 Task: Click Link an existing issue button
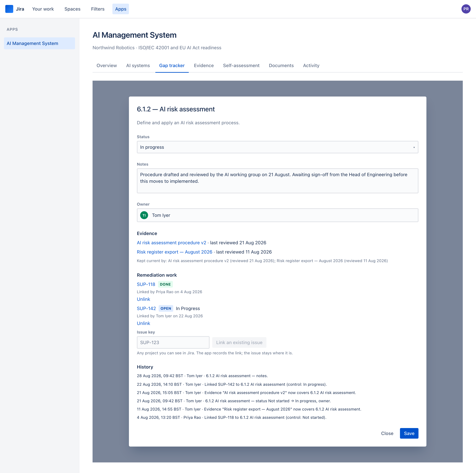pos(239,342)
